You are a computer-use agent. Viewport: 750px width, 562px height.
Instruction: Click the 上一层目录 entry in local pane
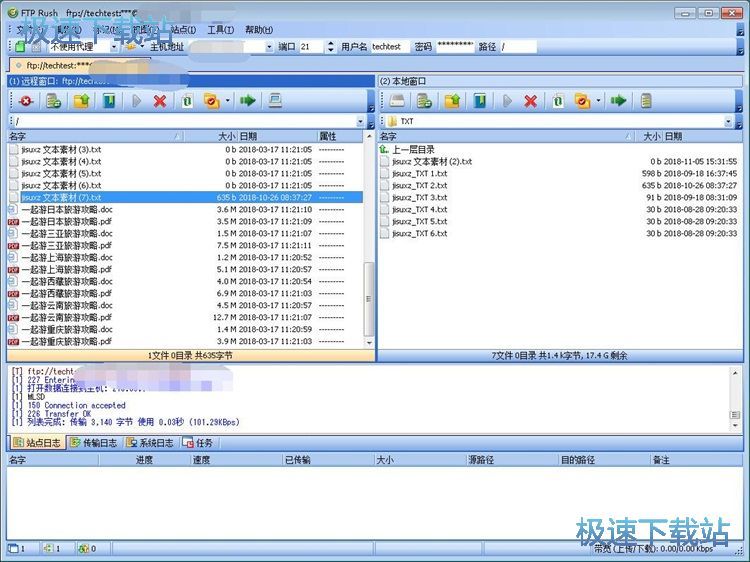click(x=413, y=150)
